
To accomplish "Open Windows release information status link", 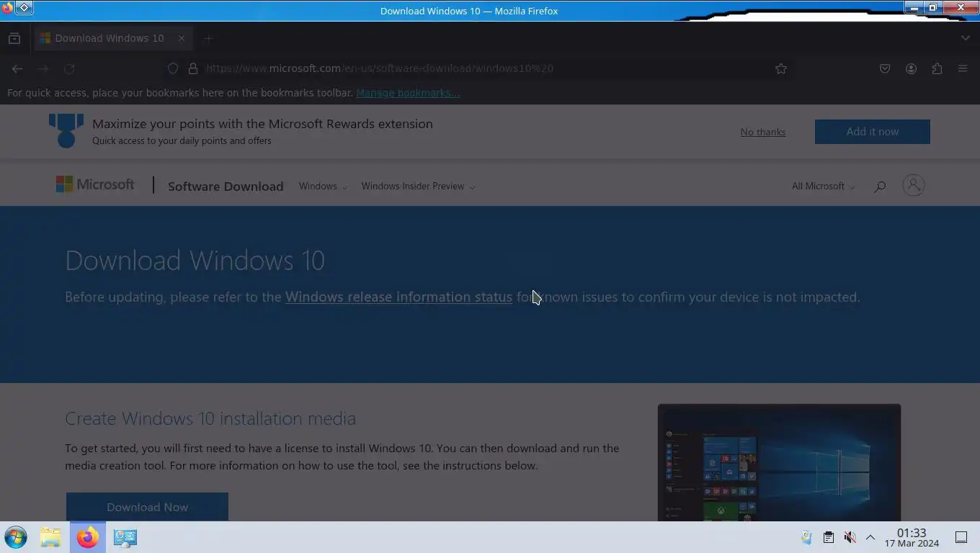I will click(x=398, y=297).
